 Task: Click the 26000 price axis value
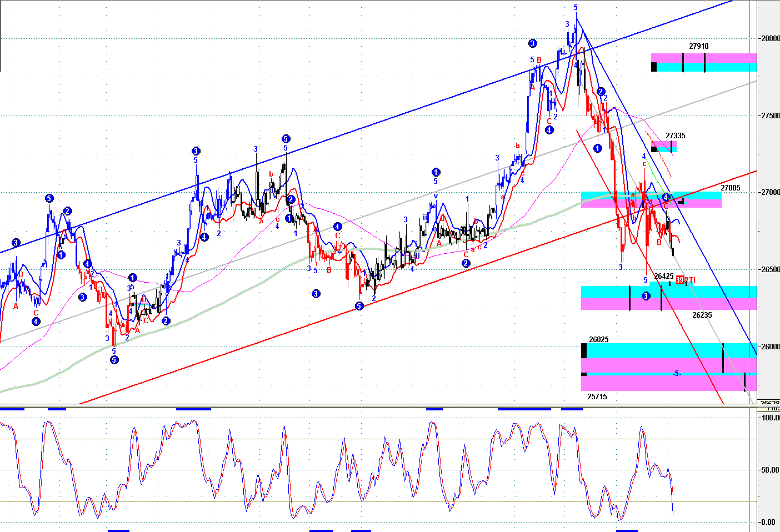770,347
